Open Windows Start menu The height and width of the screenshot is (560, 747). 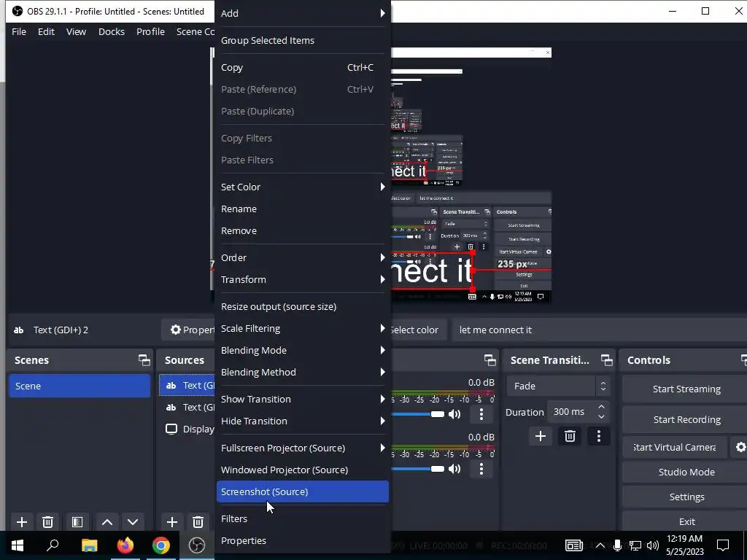pyautogui.click(x=18, y=545)
